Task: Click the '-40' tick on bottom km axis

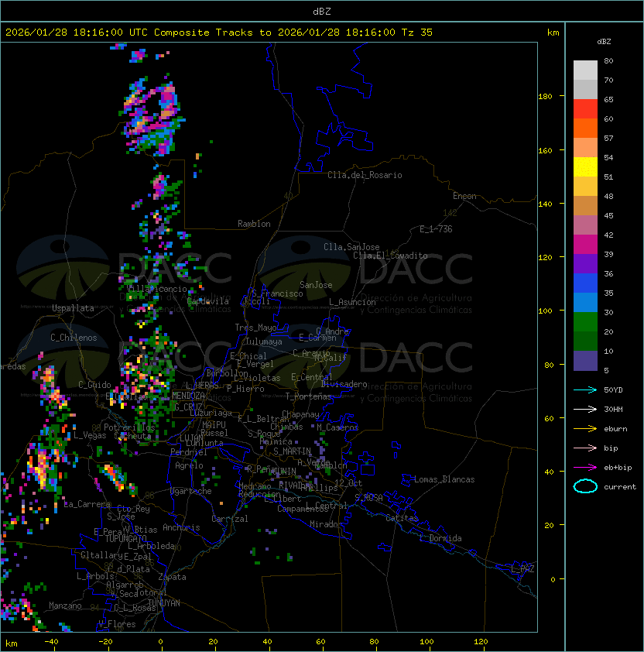Action: point(51,642)
